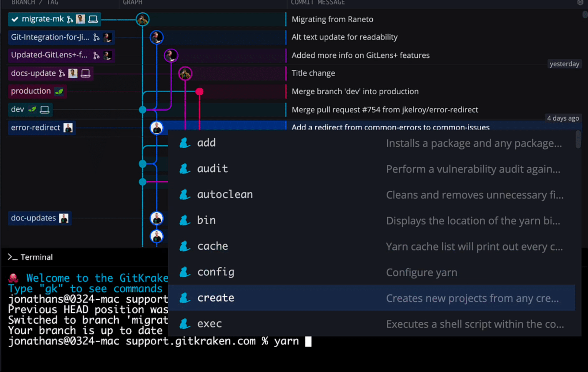Click the pull request icon on Updated-GitLens+ branch
This screenshot has width=588, height=372.
pyautogui.click(x=96, y=56)
